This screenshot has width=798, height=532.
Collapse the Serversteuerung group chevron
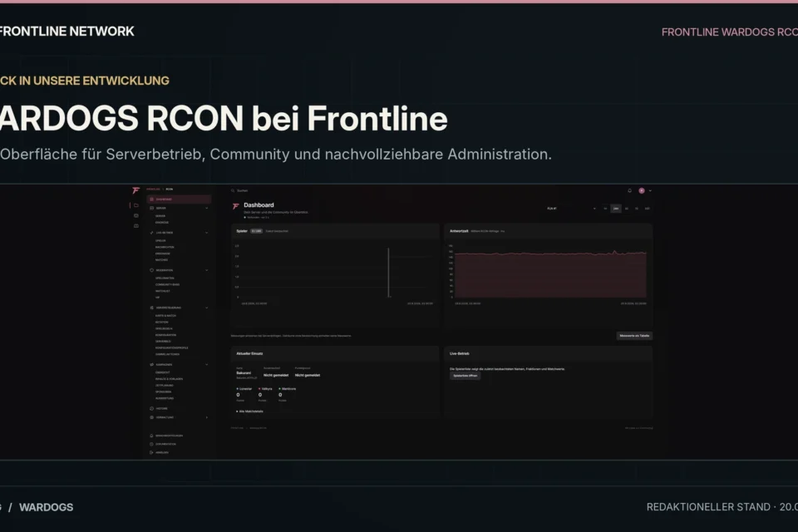207,308
